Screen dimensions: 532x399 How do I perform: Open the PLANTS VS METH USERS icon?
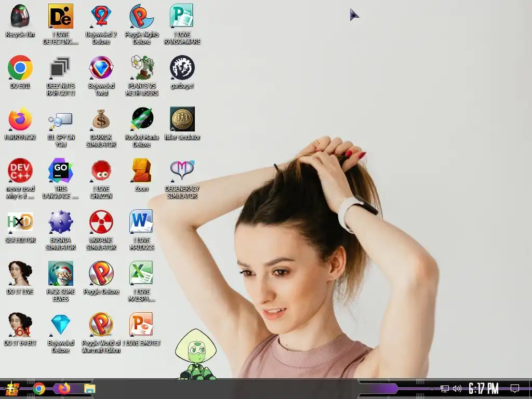coord(141,68)
